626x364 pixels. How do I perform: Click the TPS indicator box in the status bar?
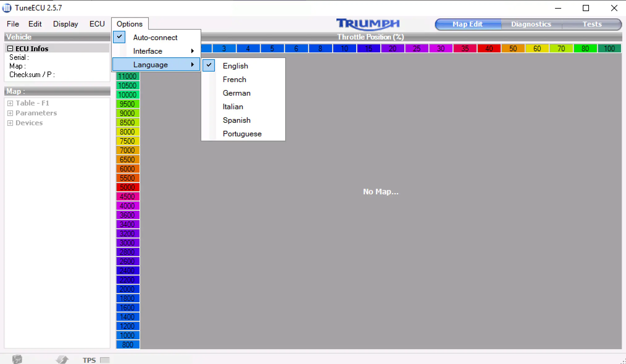(x=105, y=360)
